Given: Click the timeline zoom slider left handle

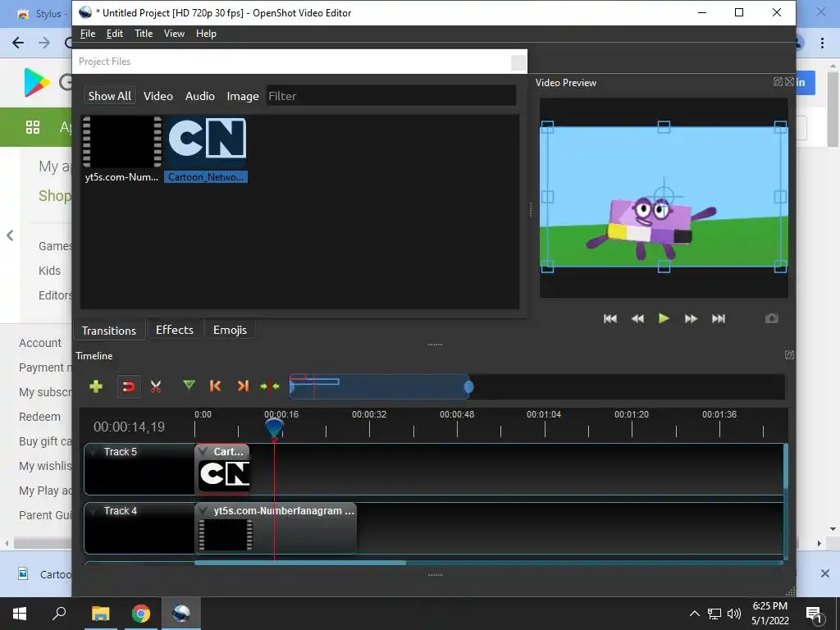Looking at the screenshot, I should click(x=291, y=386).
